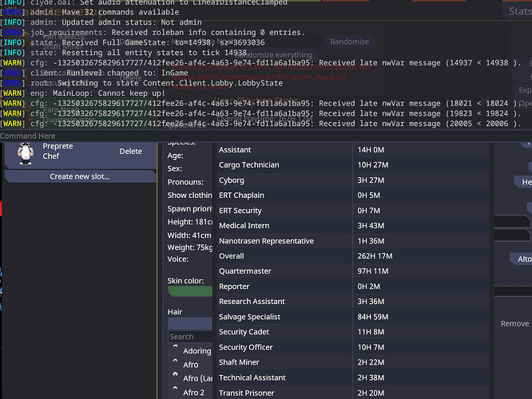This screenshot has width=532, height=399.
Task: Select the Research Assistant row
Action: pos(353,302)
